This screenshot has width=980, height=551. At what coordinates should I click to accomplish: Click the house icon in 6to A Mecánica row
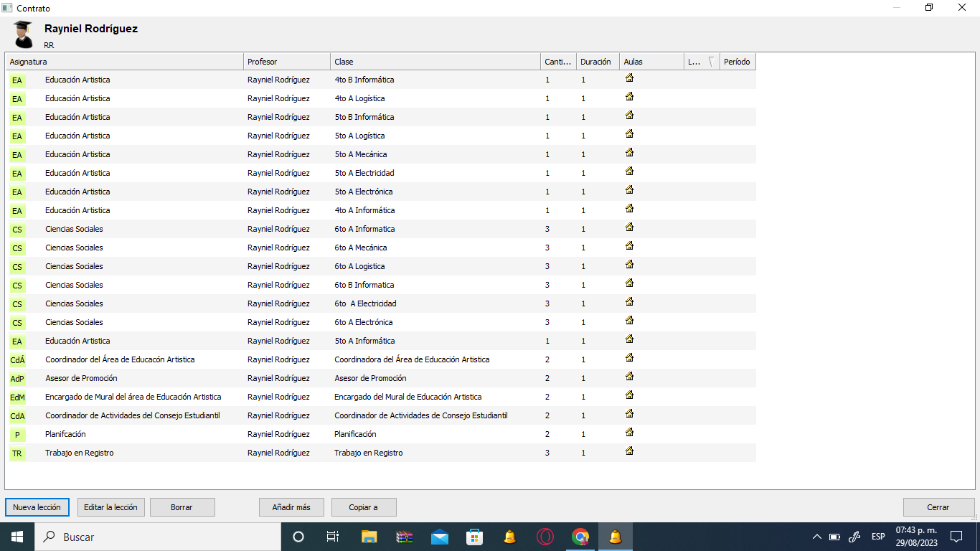[630, 246]
